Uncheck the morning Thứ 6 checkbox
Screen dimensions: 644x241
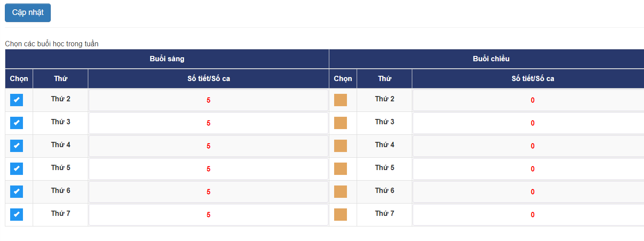(x=17, y=192)
